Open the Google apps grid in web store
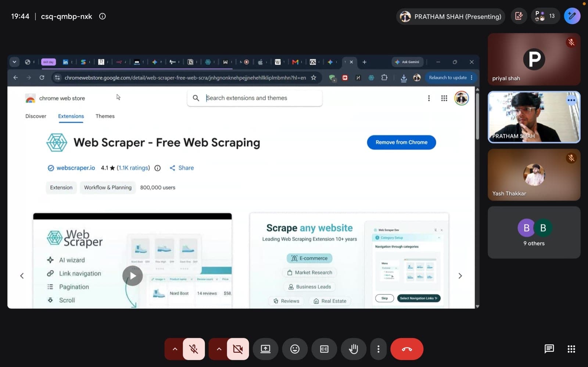 tap(444, 98)
